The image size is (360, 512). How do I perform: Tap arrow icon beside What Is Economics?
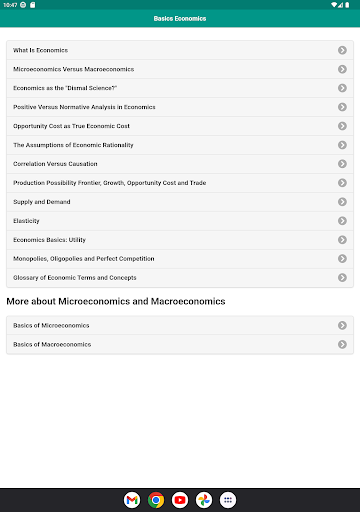pos(342,50)
